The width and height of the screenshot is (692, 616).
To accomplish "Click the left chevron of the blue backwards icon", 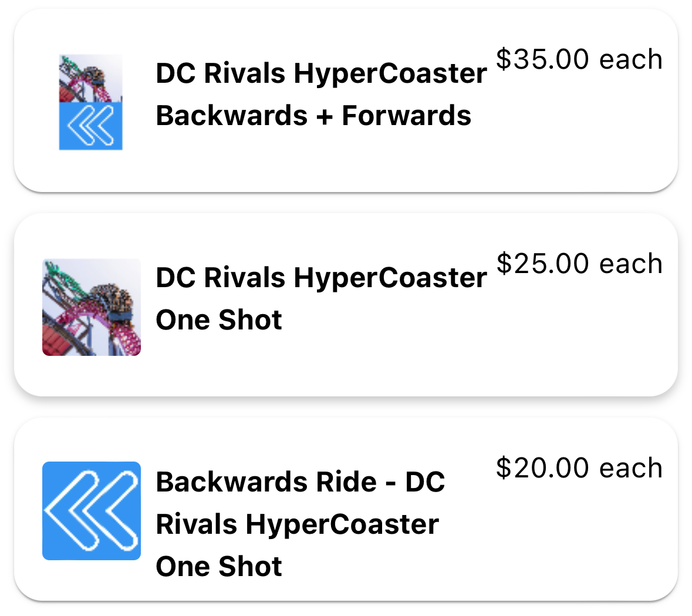I will tap(70, 511).
